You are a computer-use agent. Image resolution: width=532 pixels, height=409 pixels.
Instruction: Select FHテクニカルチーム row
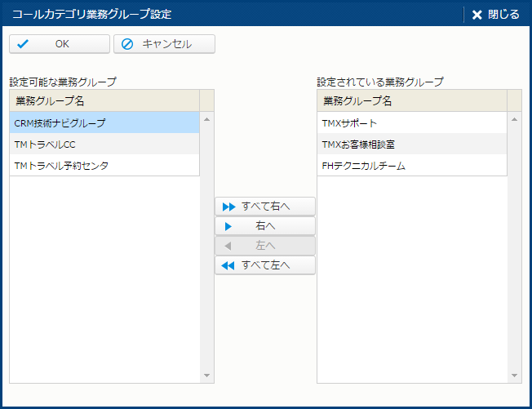pos(411,166)
